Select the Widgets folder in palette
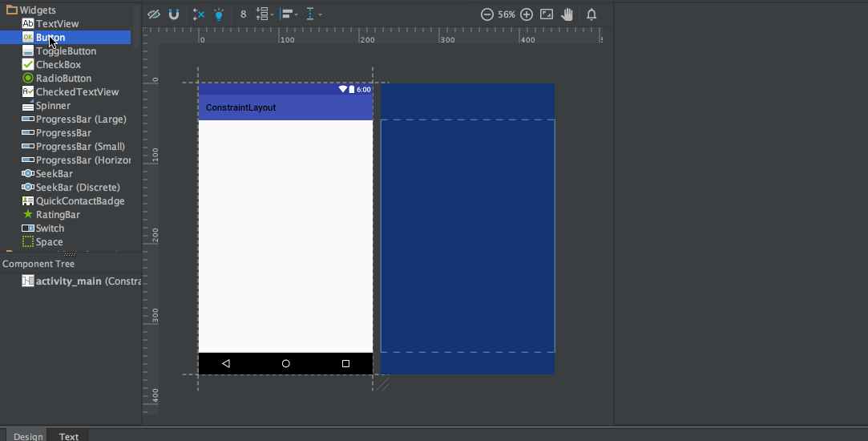Screen dimensions: 868x441 pos(37,10)
